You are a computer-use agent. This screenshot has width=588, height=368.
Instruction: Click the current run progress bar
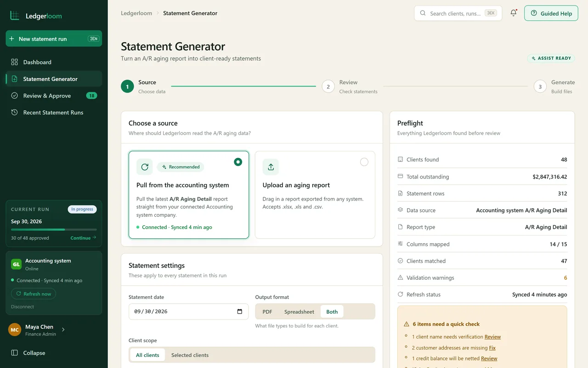[54, 229]
